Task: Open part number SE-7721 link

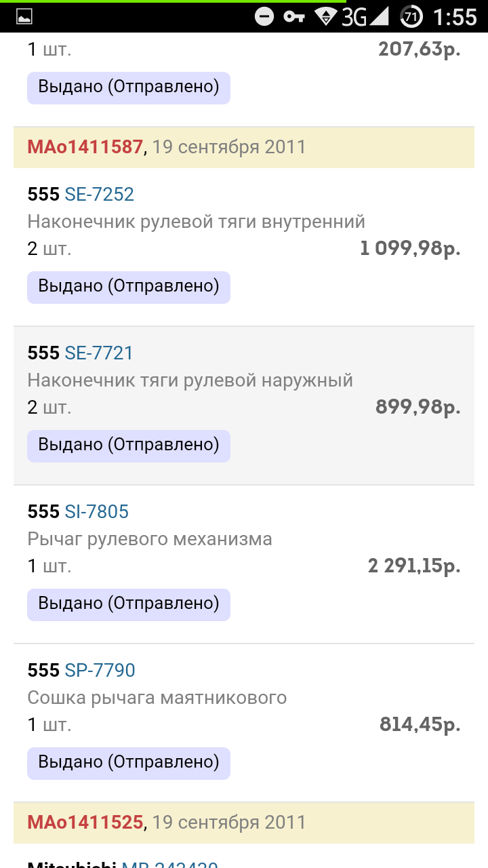Action: tap(99, 353)
